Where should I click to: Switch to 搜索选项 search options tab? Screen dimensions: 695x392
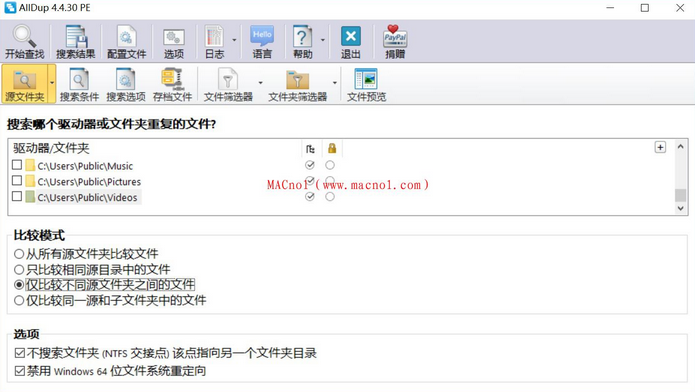126,85
